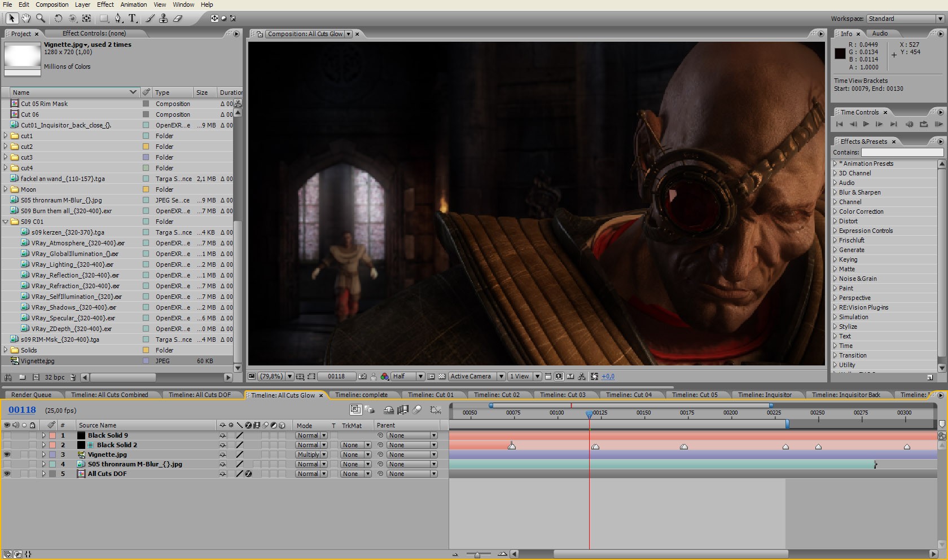The width and height of the screenshot is (948, 560).
Task: Hide the Vignette.jpg layer
Action: [7, 455]
